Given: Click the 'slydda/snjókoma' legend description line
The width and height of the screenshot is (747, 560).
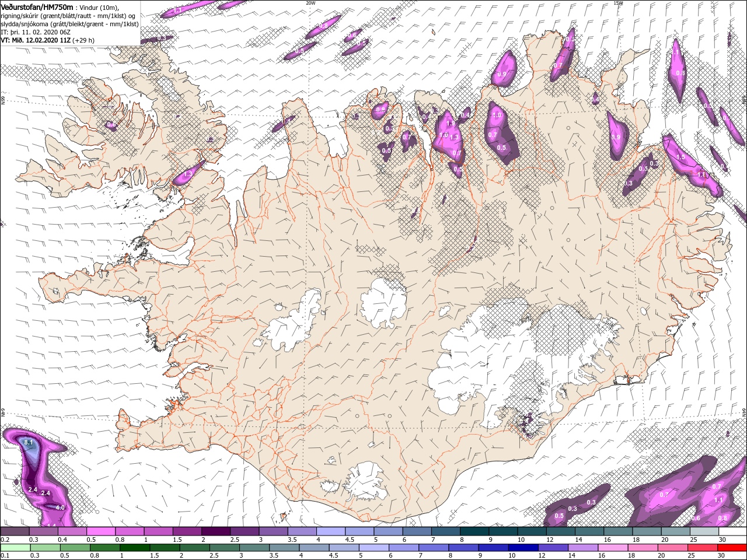Looking at the screenshot, I should click(x=69, y=24).
